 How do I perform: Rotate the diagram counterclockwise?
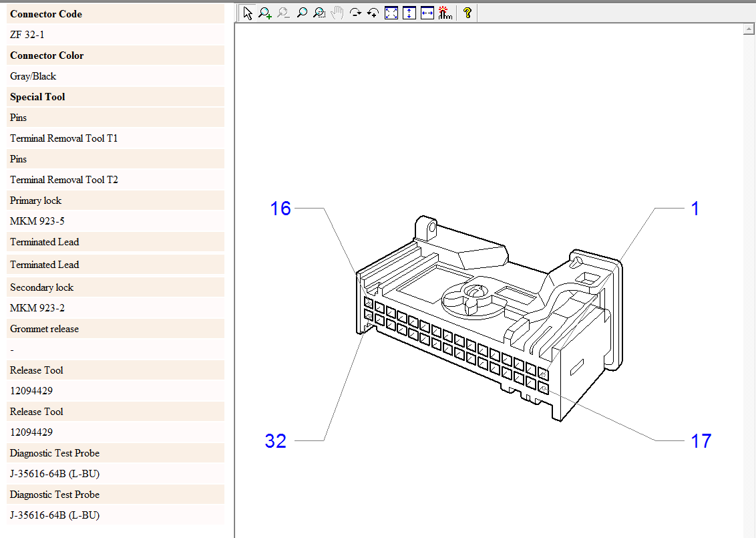pos(373,13)
